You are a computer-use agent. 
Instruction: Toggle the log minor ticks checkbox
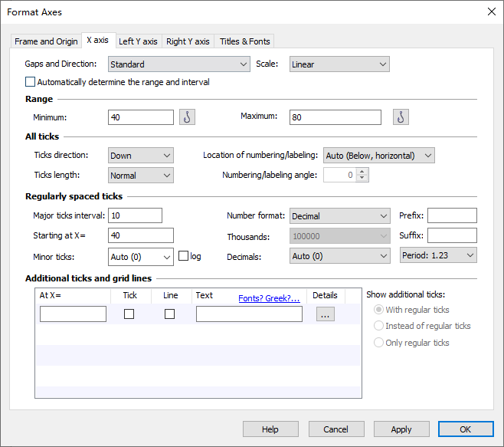[183, 256]
